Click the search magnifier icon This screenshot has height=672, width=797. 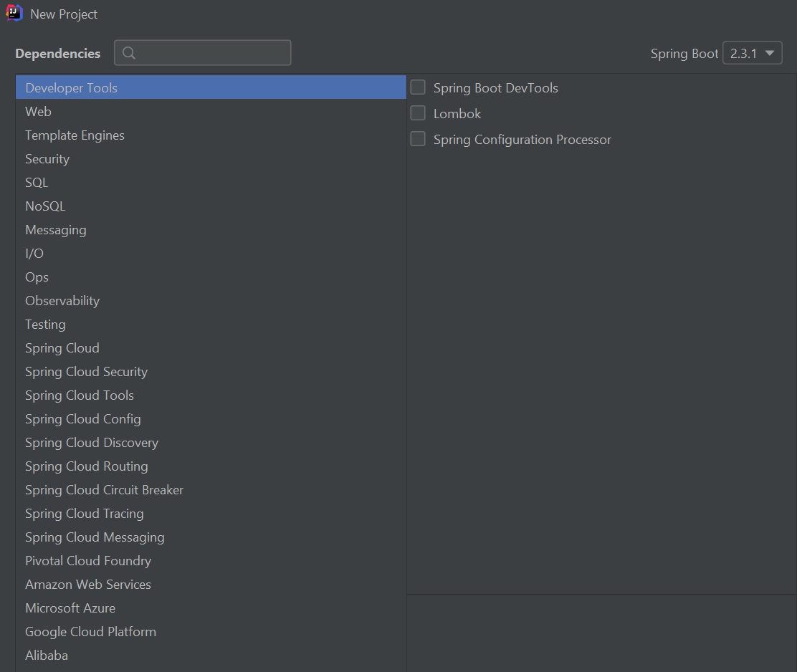click(x=129, y=53)
